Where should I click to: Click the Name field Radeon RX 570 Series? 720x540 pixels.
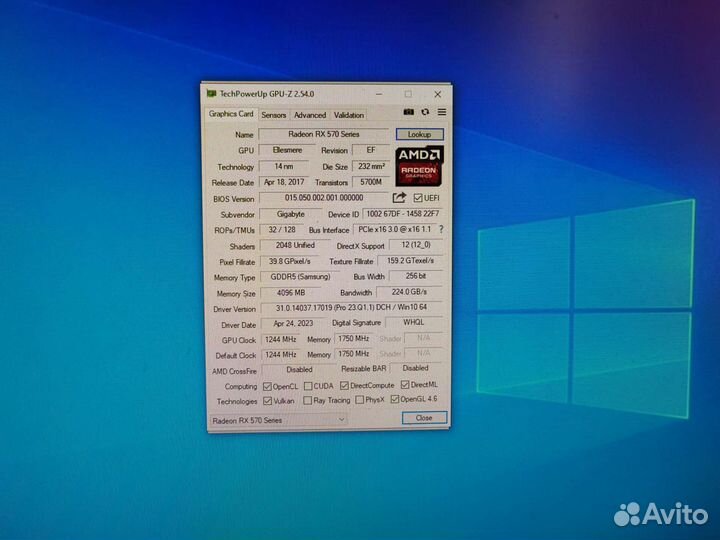pyautogui.click(x=324, y=134)
